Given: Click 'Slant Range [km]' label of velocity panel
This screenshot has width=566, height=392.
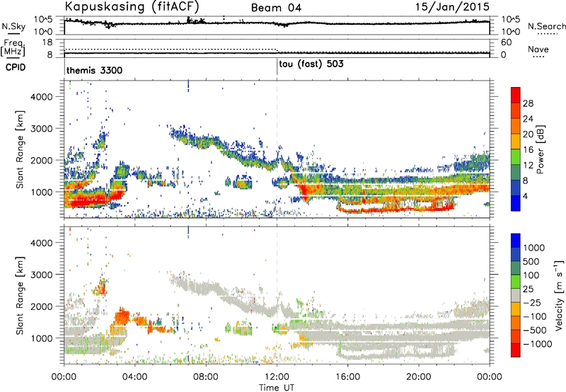Looking at the screenshot, I should point(20,295).
